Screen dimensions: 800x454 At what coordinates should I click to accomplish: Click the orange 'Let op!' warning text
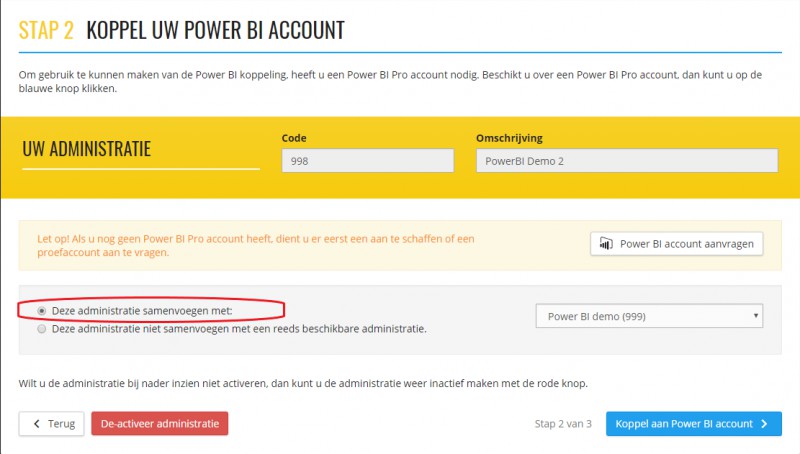(x=256, y=245)
